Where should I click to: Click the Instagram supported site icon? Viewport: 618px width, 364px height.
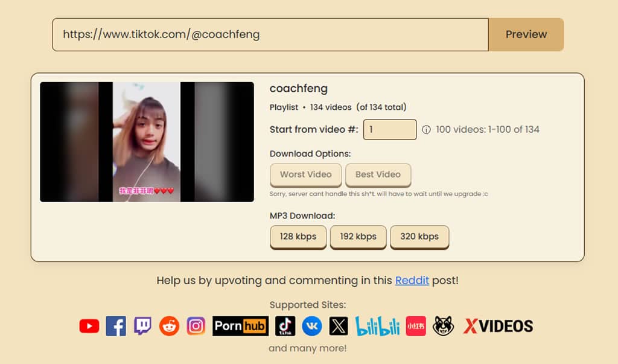coord(196,326)
